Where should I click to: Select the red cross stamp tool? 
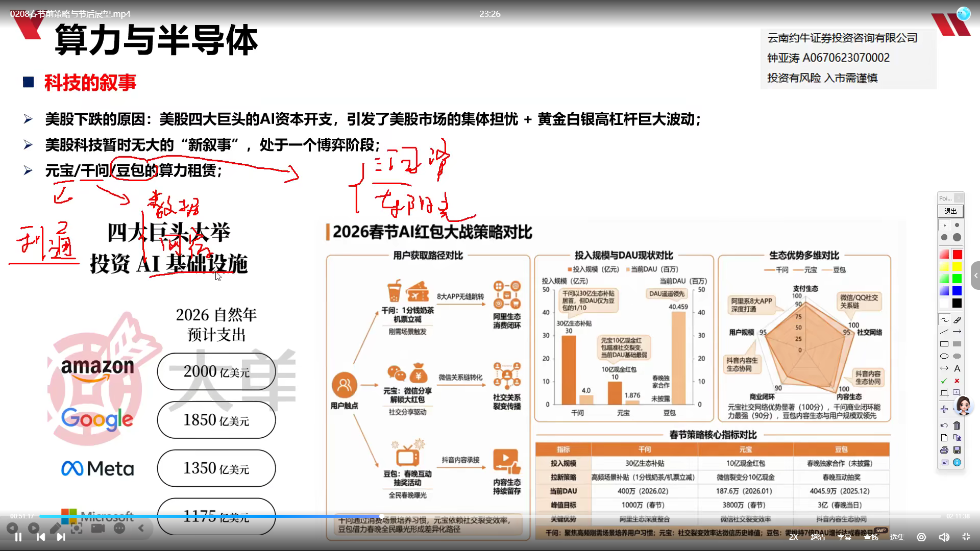tap(957, 381)
